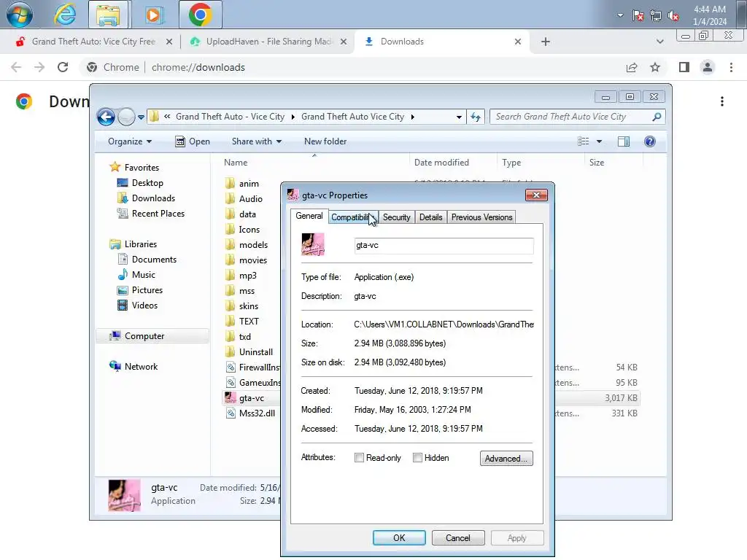Select Downloads in Favorites
747x560 pixels.
point(153,198)
